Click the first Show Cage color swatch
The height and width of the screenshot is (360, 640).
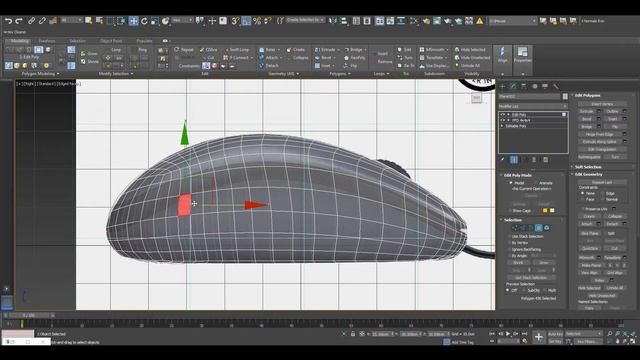pos(545,211)
